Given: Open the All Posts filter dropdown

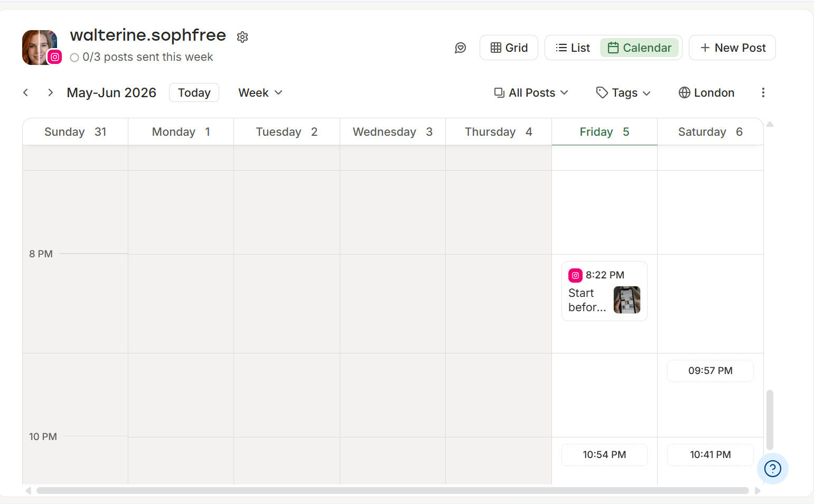Looking at the screenshot, I should click(x=531, y=92).
